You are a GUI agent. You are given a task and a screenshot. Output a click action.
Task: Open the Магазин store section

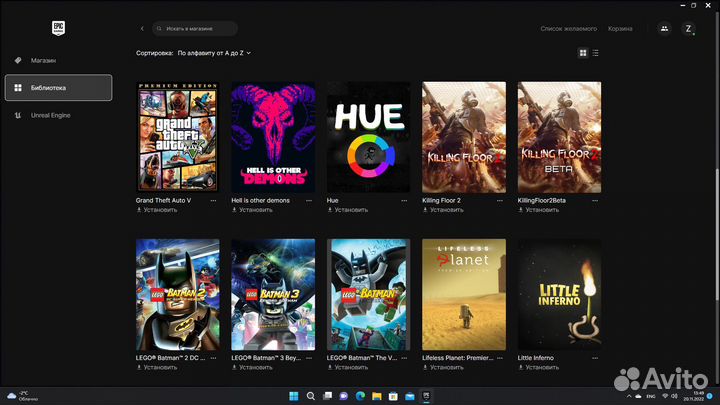click(43, 60)
